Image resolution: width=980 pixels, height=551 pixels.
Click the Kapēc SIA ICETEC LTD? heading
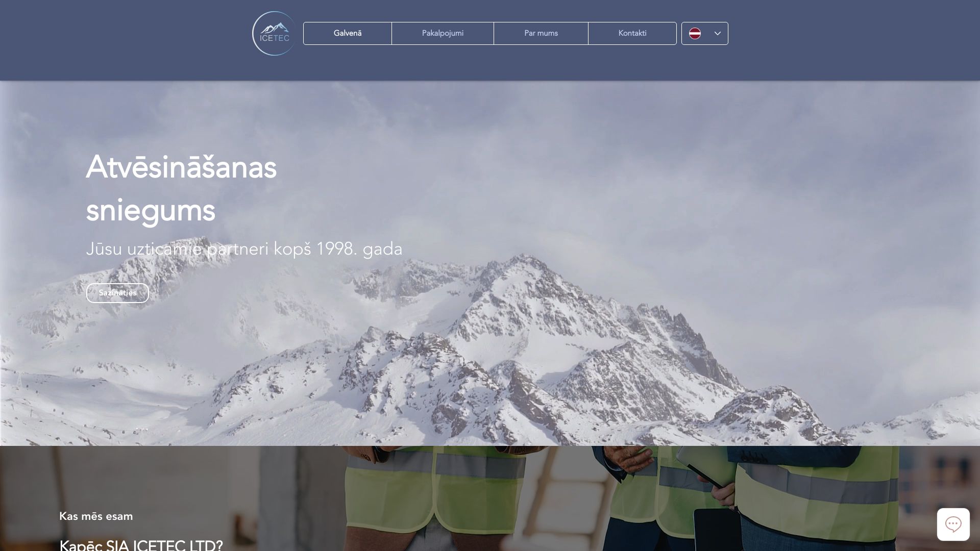(141, 545)
